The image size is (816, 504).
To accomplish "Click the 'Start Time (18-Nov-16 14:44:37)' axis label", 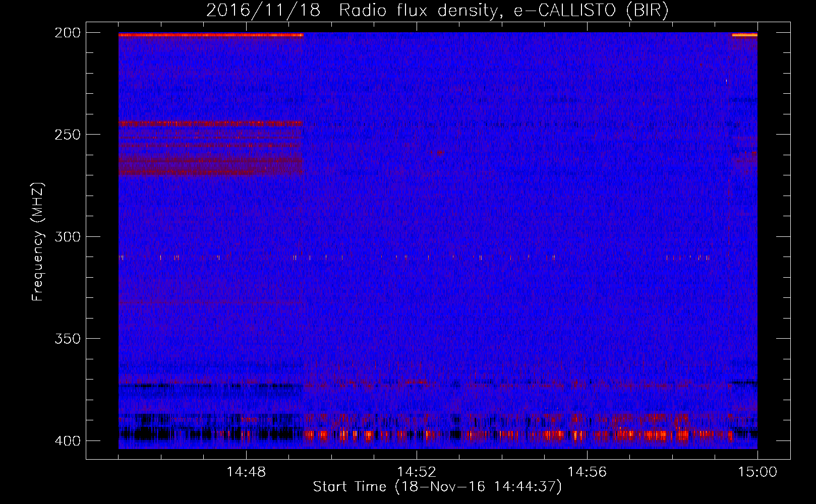I will pos(437,487).
